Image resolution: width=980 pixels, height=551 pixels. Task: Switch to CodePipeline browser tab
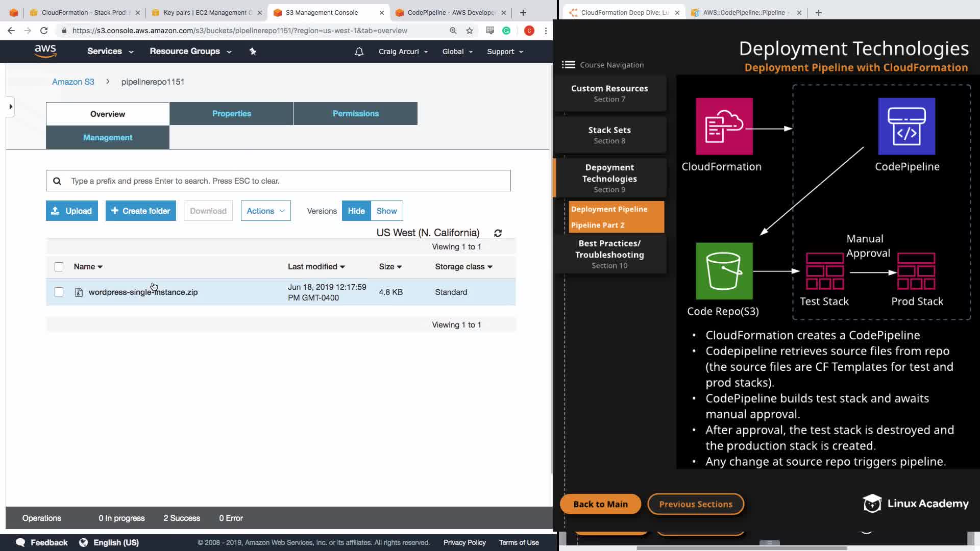point(450,12)
